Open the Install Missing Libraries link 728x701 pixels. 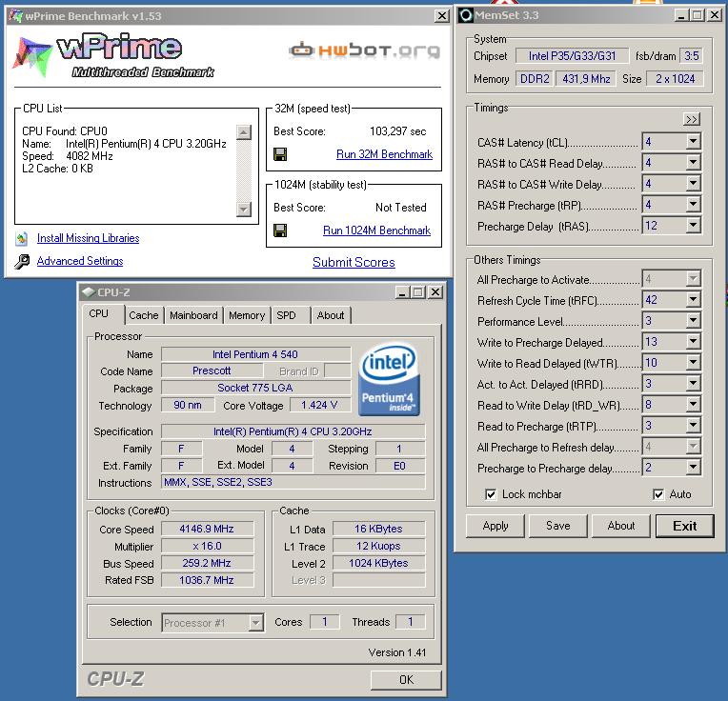[x=89, y=238]
